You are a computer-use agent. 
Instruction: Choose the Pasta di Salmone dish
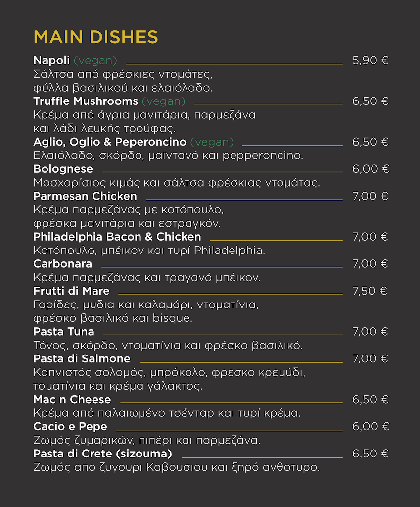click(x=82, y=359)
